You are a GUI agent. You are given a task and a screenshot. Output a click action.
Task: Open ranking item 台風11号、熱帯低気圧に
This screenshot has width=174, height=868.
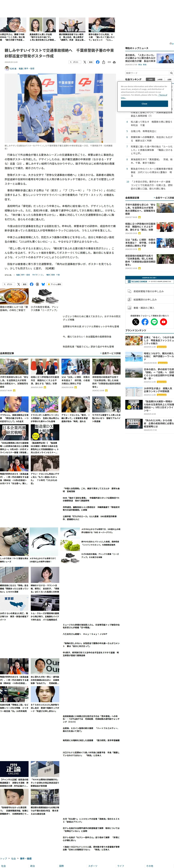(x=144, y=131)
